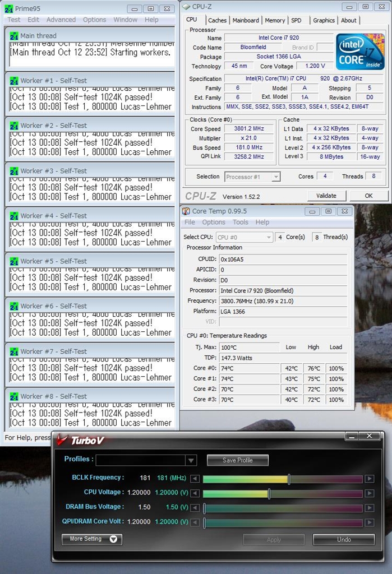Image resolution: width=392 pixels, height=574 pixels.
Task: Click the CPU Voltage slider handle
Action: click(269, 493)
